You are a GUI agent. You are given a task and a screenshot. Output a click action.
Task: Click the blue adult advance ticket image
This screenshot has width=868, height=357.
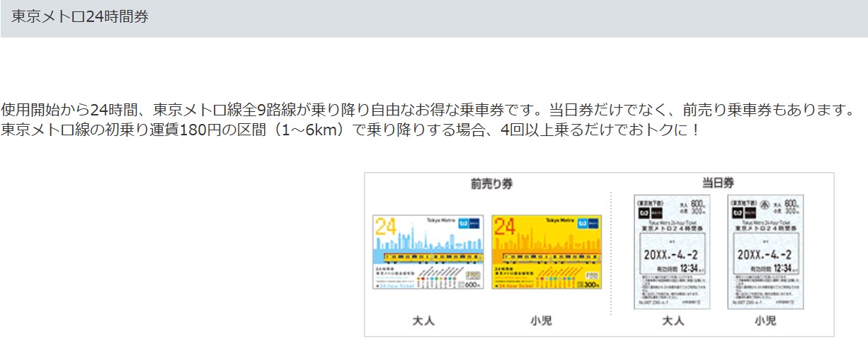(428, 252)
